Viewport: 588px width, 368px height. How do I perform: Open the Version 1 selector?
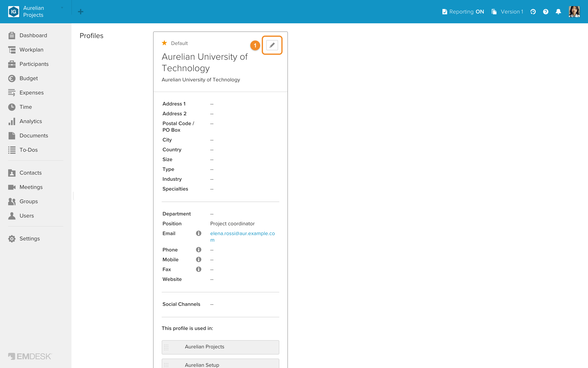(507, 12)
